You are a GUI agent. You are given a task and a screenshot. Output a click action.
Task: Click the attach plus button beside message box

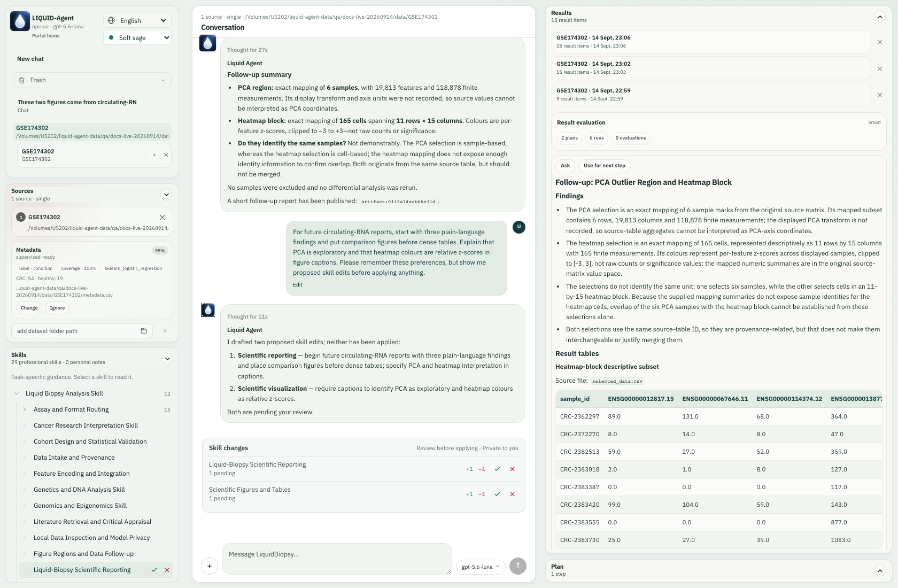[x=210, y=566]
